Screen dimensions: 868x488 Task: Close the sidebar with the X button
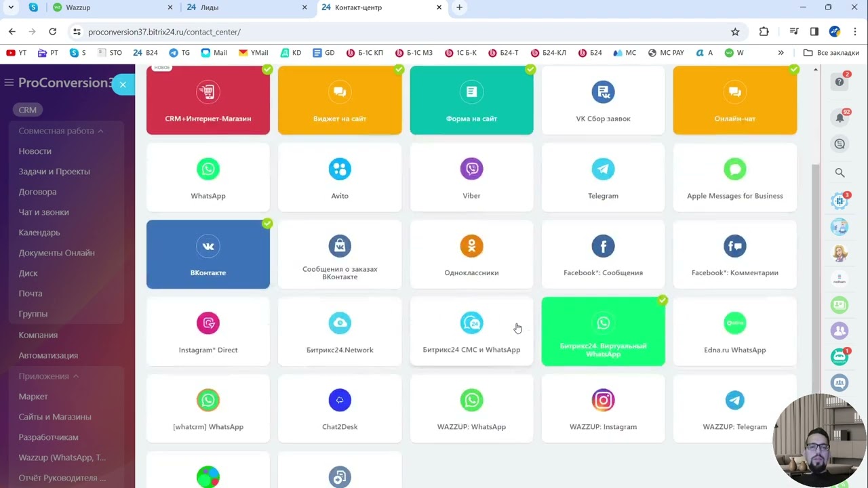[x=123, y=85]
